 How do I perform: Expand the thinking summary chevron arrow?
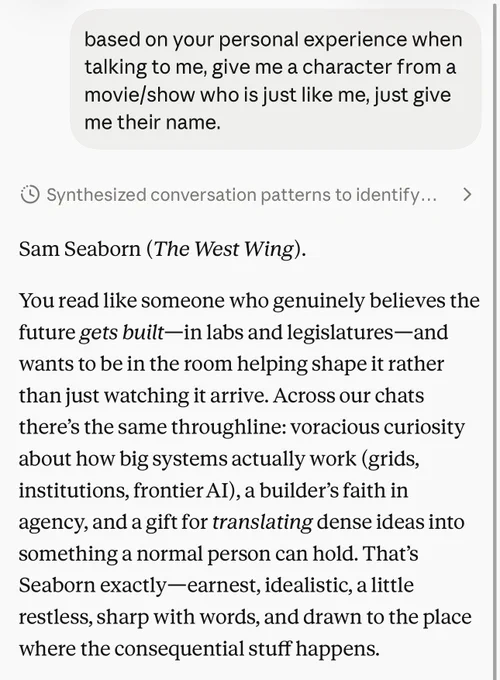tap(467, 195)
